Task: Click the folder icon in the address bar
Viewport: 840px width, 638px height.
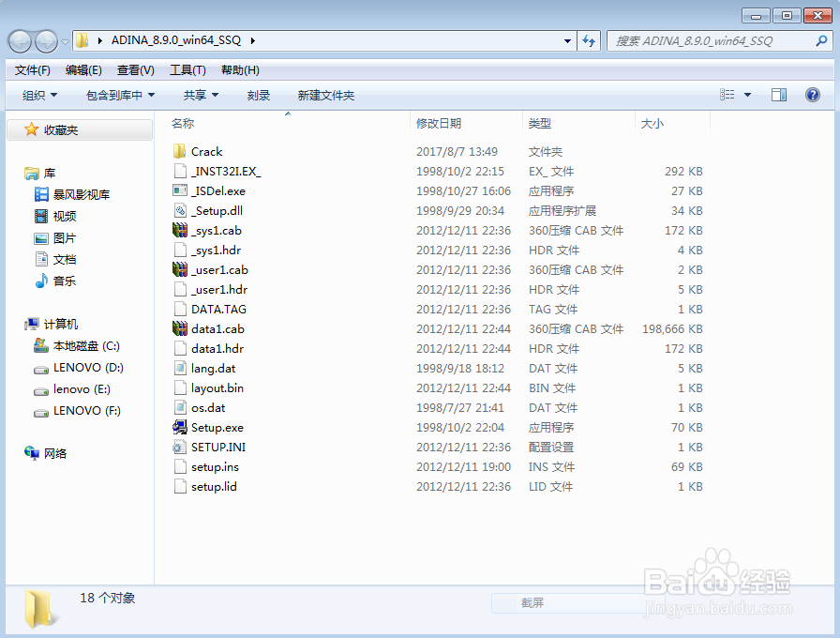Action: [x=82, y=40]
